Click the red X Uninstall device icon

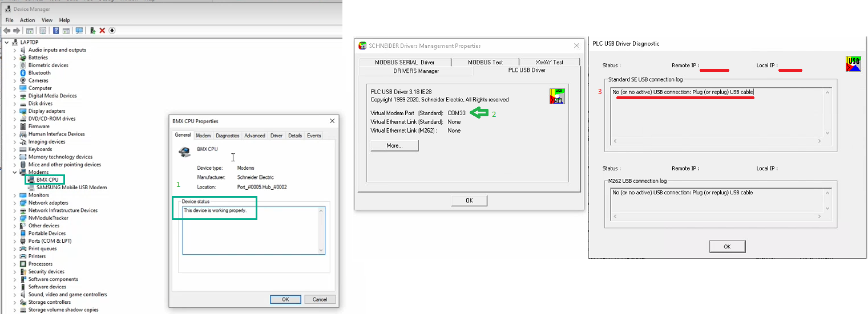click(x=102, y=30)
